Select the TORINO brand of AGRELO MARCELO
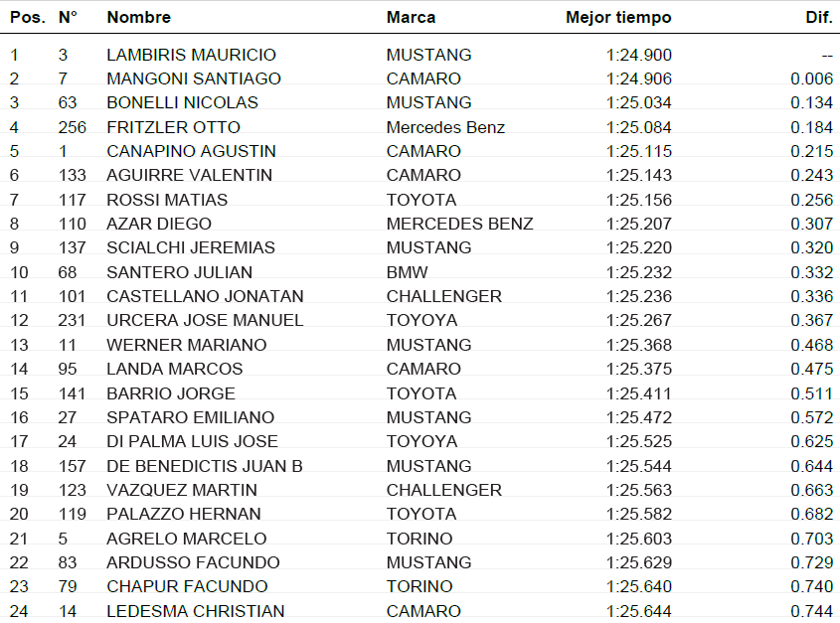840x623 pixels. click(x=419, y=539)
